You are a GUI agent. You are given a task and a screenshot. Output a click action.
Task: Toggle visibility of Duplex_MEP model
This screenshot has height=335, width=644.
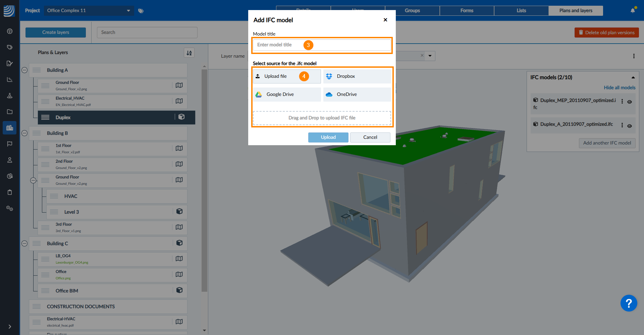coord(630,102)
